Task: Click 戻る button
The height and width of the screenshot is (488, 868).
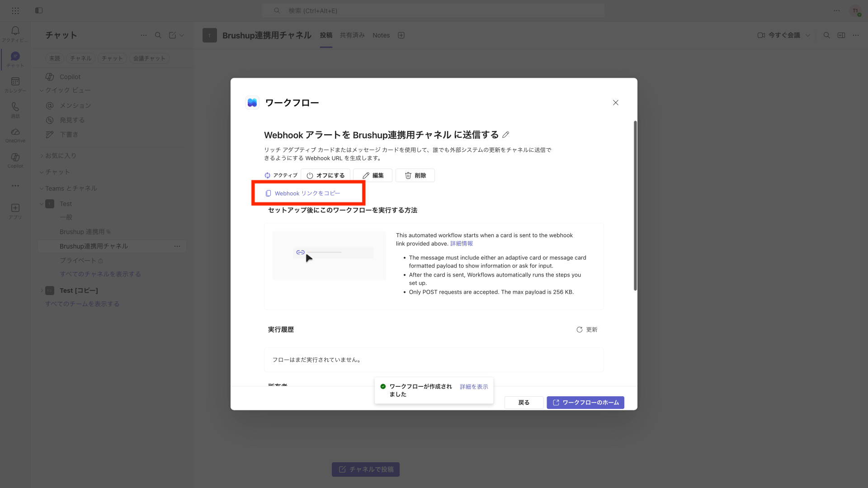Action: [x=524, y=403]
